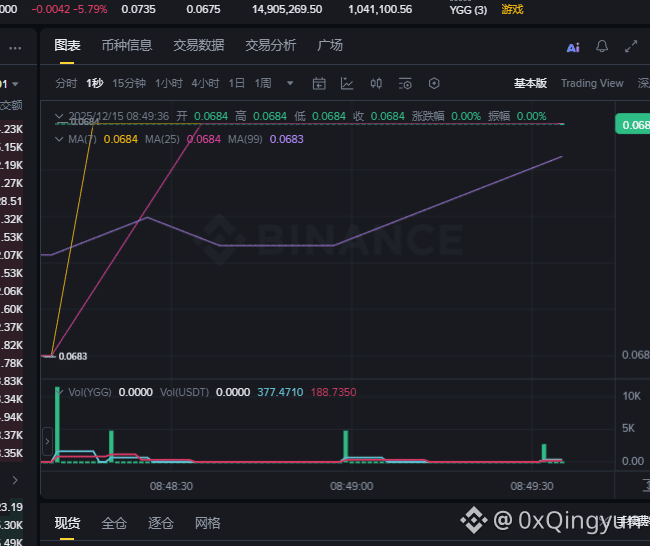Open the hexagon chart settings icon

(434, 84)
